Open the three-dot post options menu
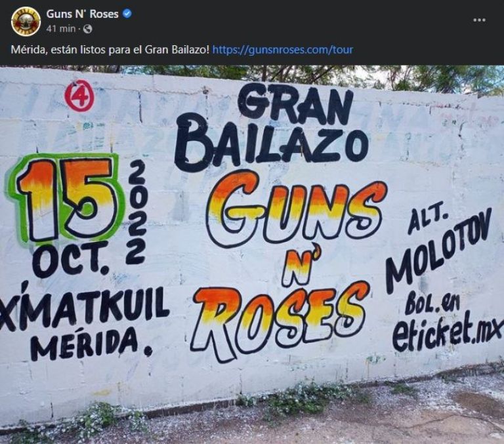The height and width of the screenshot is (444, 504). [479, 20]
